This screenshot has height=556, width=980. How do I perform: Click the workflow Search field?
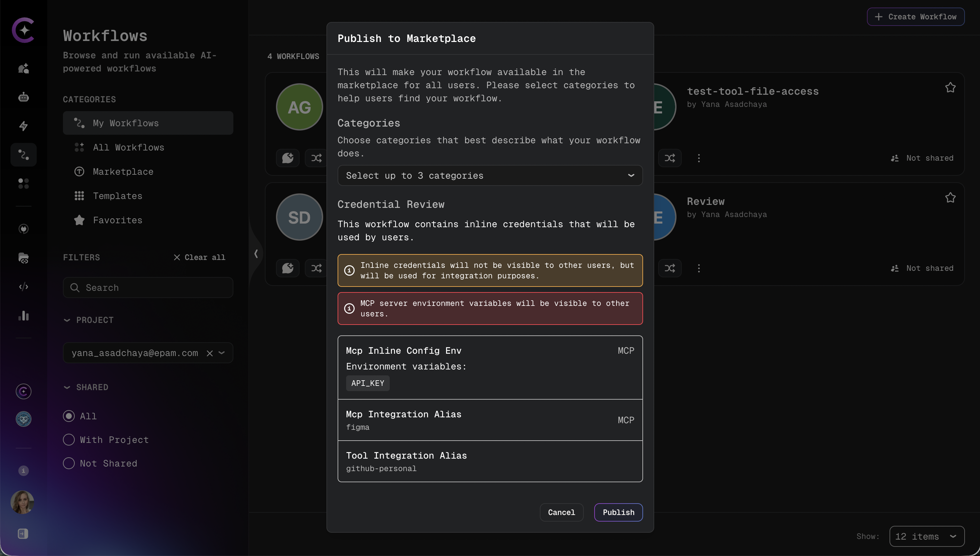click(148, 288)
